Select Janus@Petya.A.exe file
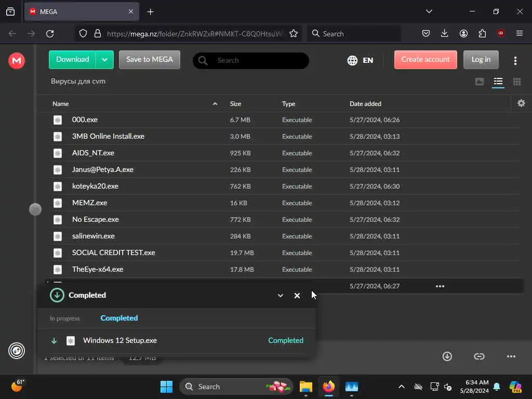Viewport: 532px width, 399px height. tap(285, 170)
